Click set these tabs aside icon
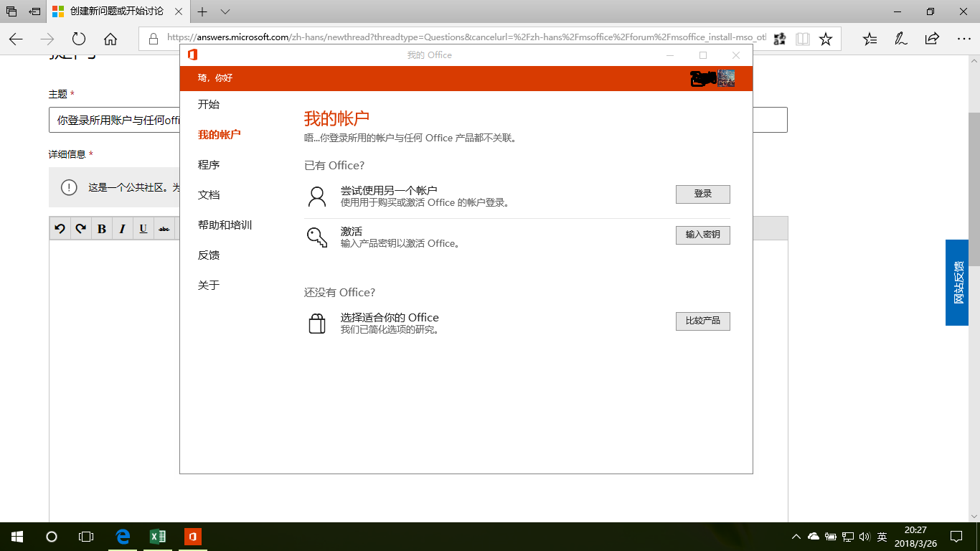The image size is (980, 551). (34, 11)
